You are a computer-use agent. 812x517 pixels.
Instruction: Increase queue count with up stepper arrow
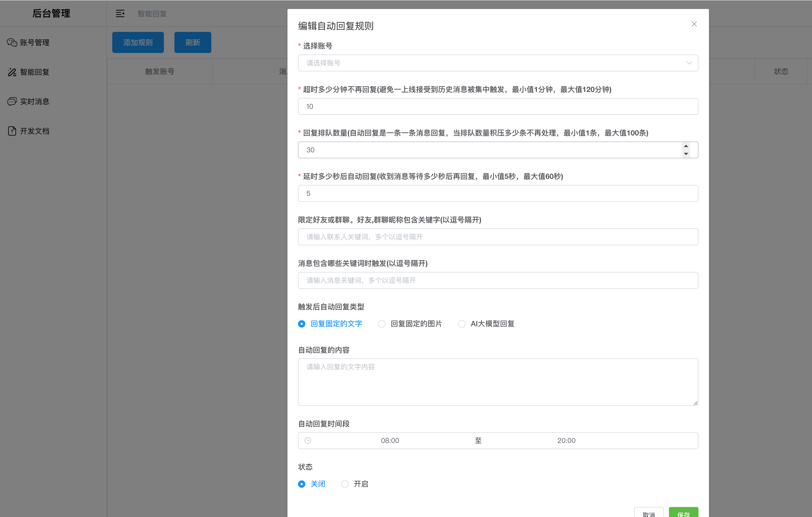pos(686,146)
